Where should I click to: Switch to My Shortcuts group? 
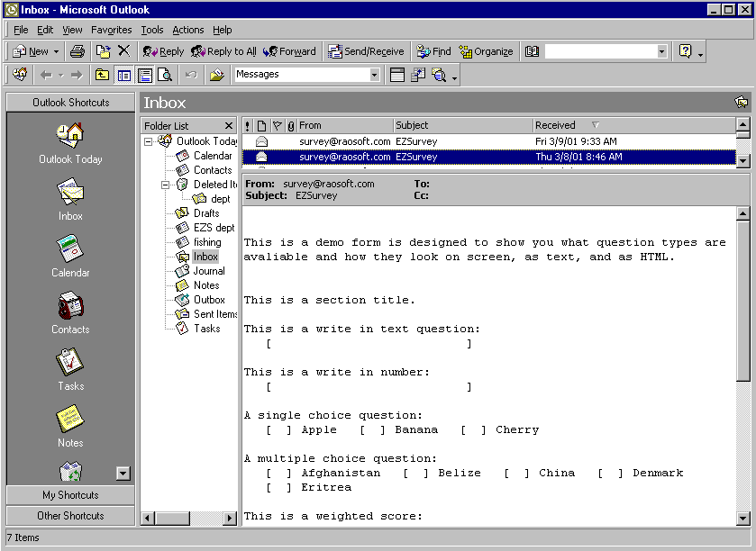pyautogui.click(x=70, y=495)
